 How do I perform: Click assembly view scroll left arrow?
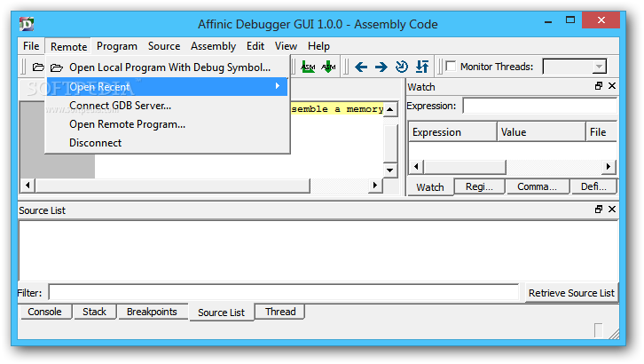coord(27,186)
